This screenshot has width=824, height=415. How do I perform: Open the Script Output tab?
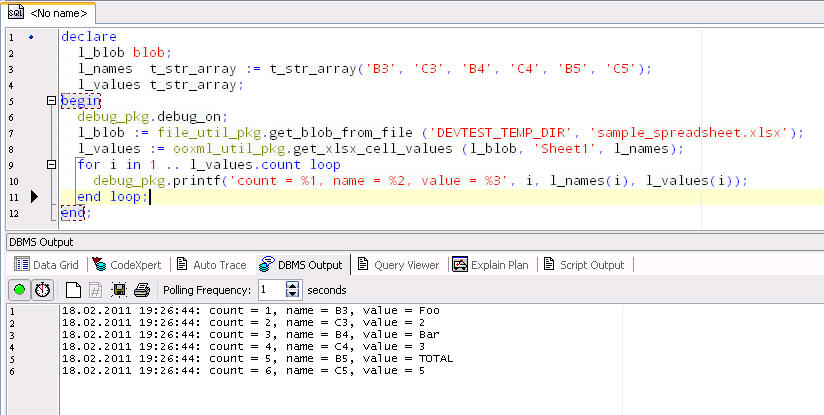pos(584,264)
